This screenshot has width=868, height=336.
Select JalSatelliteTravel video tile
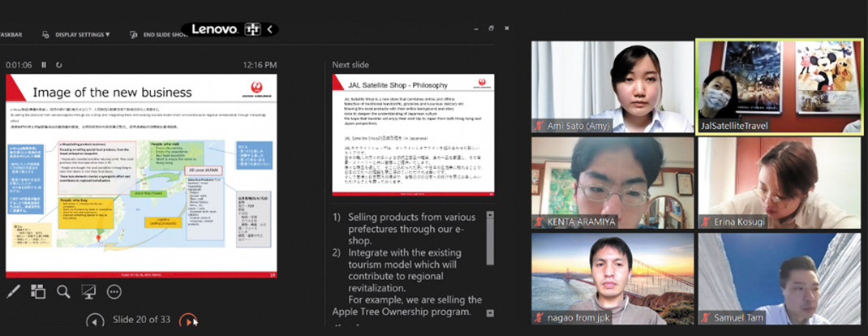(x=780, y=87)
